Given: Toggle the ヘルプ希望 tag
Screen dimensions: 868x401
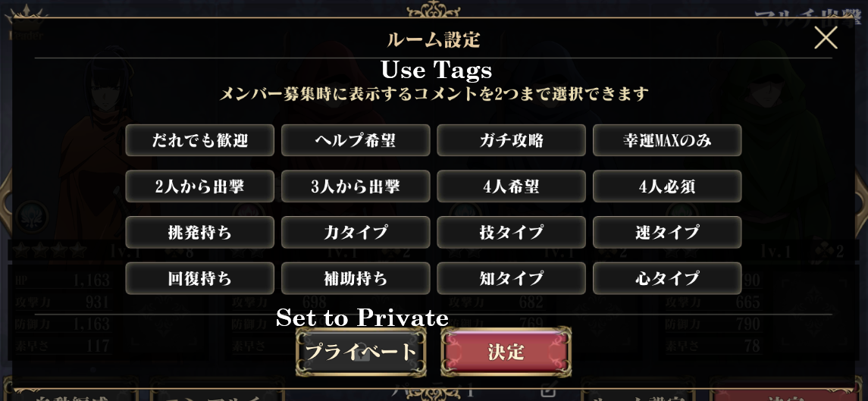Looking at the screenshot, I should [356, 140].
